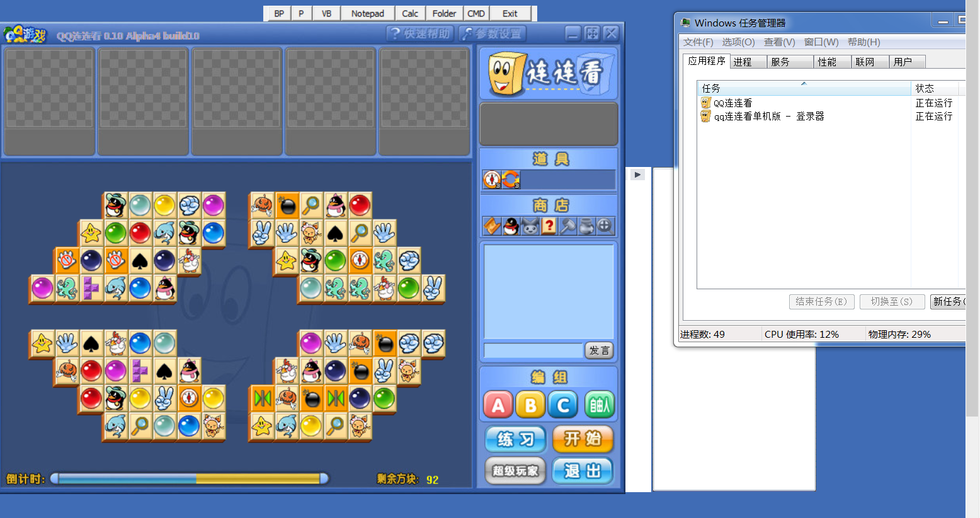Viewport: 980px width, 518px height.
Task: Select the orange scroll icon in 商店
Action: (x=492, y=226)
